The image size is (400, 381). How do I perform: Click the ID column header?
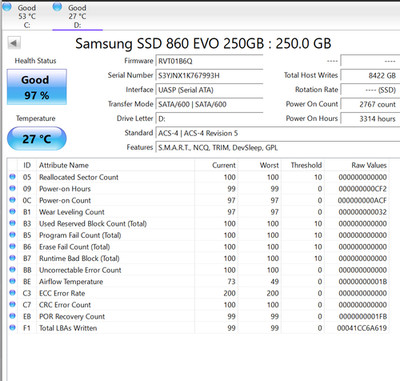click(27, 165)
